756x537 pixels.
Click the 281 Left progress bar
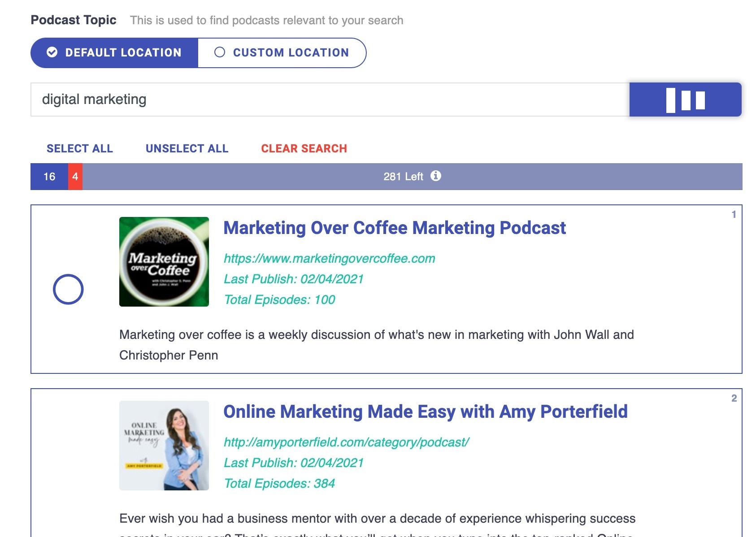click(x=413, y=177)
